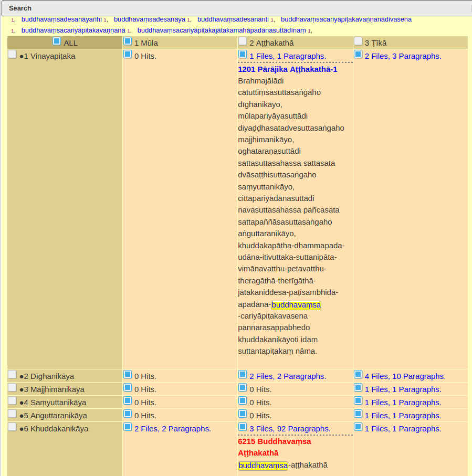
Task: Select search term buddhavaṃsacariyāpiṭakavaṇṇanā
Action: [73, 30]
